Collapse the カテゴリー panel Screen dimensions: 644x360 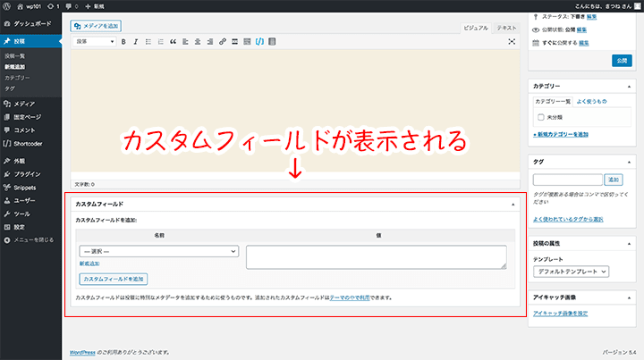(x=629, y=87)
